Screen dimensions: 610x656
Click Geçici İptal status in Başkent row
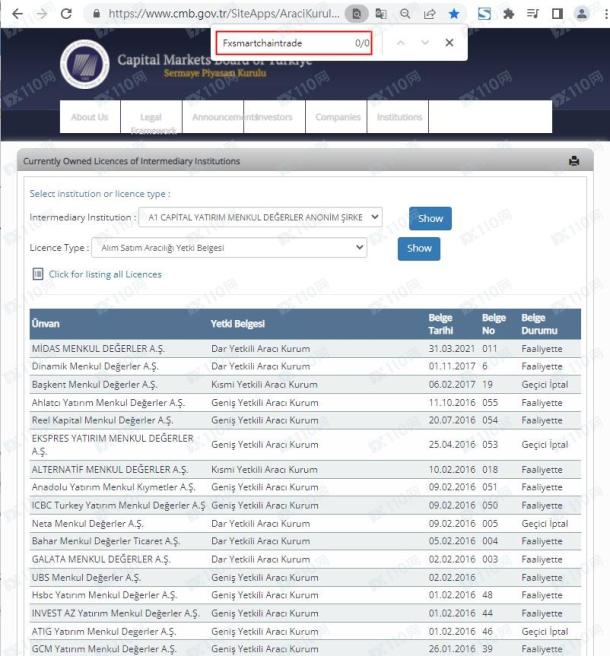pos(545,384)
